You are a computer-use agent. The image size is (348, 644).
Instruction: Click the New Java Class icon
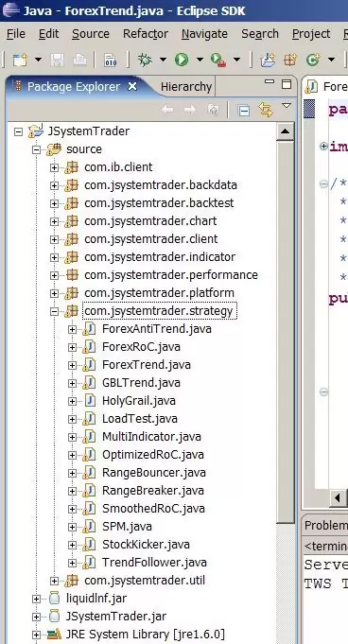pyautogui.click(x=313, y=60)
